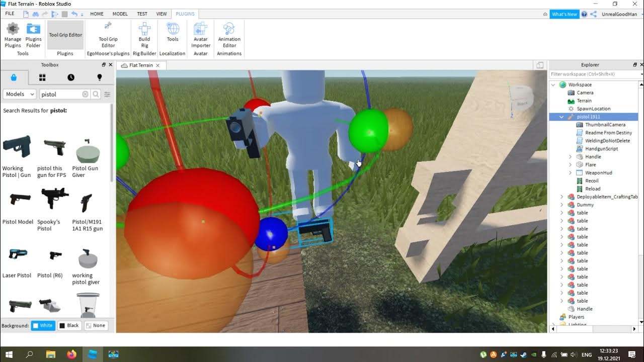Click the UnrealGoodMan username
The width and height of the screenshot is (644, 362).
[x=619, y=14]
